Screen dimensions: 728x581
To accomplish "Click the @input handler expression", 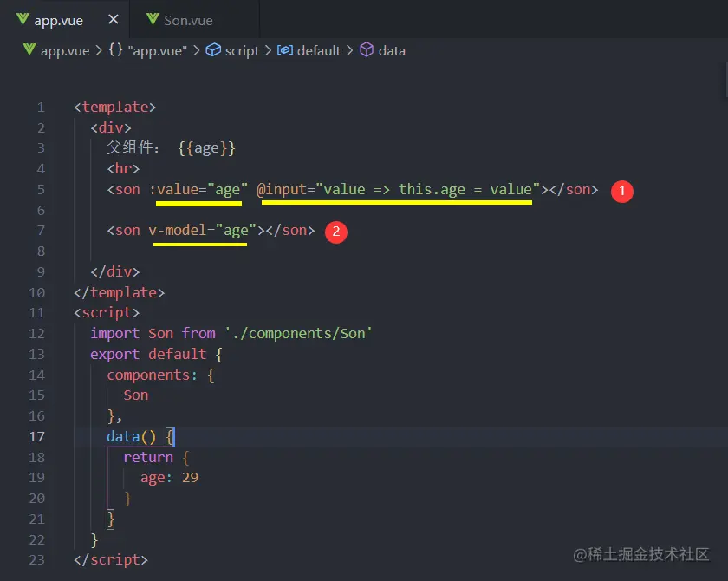I will pyautogui.click(x=399, y=190).
